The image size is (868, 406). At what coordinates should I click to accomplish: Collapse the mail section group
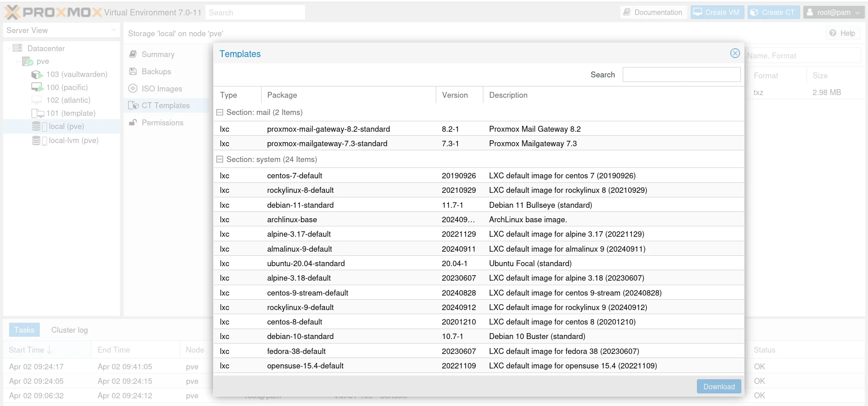tap(220, 112)
